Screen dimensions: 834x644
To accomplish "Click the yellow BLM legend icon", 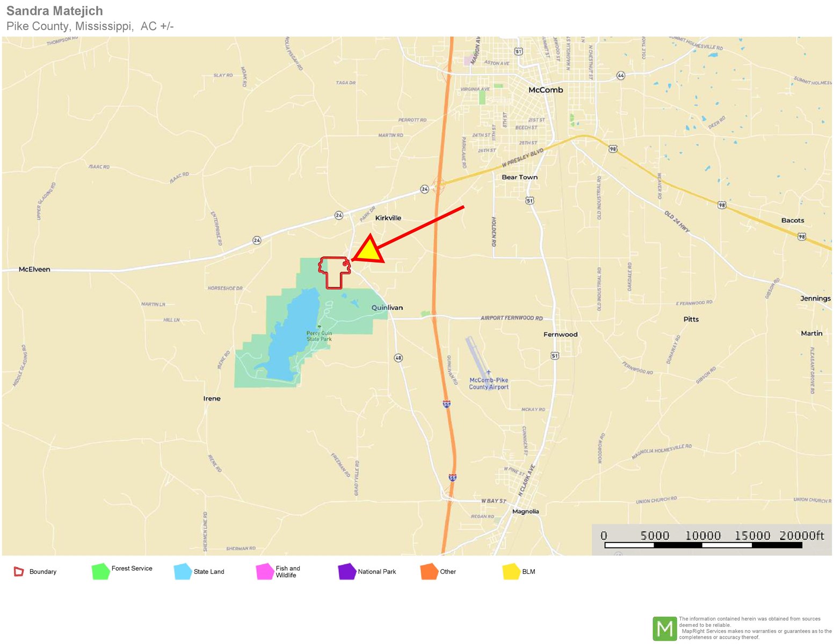I will [x=511, y=572].
